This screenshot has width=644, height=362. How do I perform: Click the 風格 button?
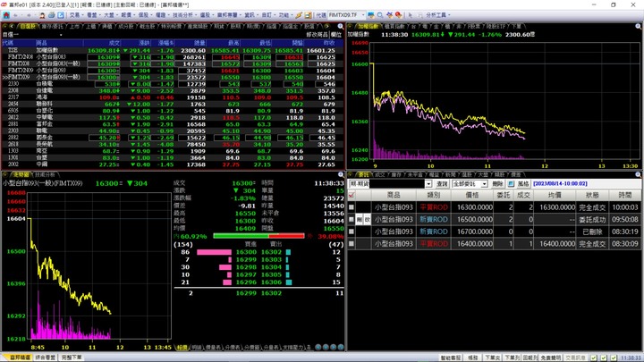[x=523, y=184]
